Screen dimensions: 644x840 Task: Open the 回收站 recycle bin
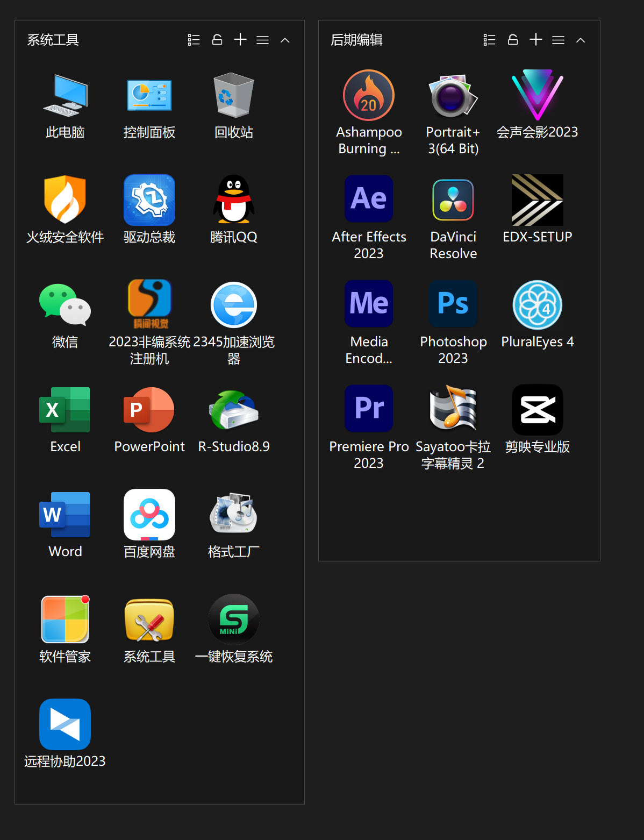coord(234,95)
